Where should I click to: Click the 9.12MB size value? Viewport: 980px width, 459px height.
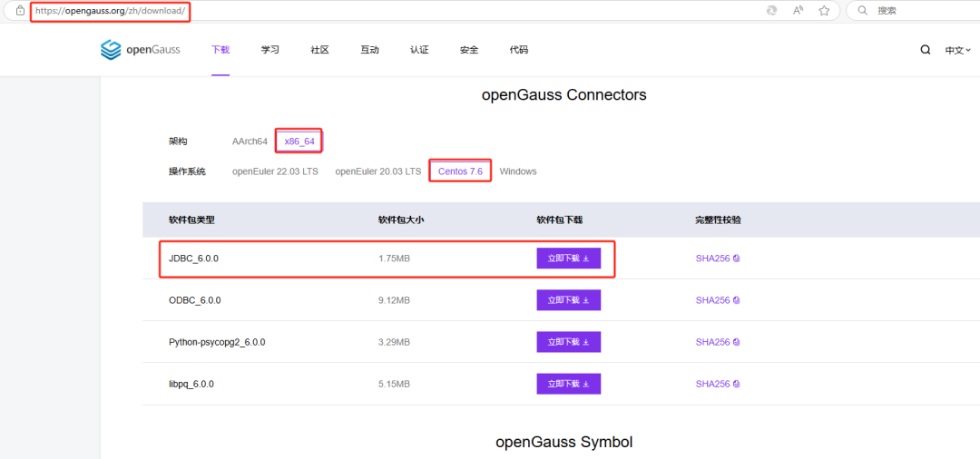[x=394, y=300]
